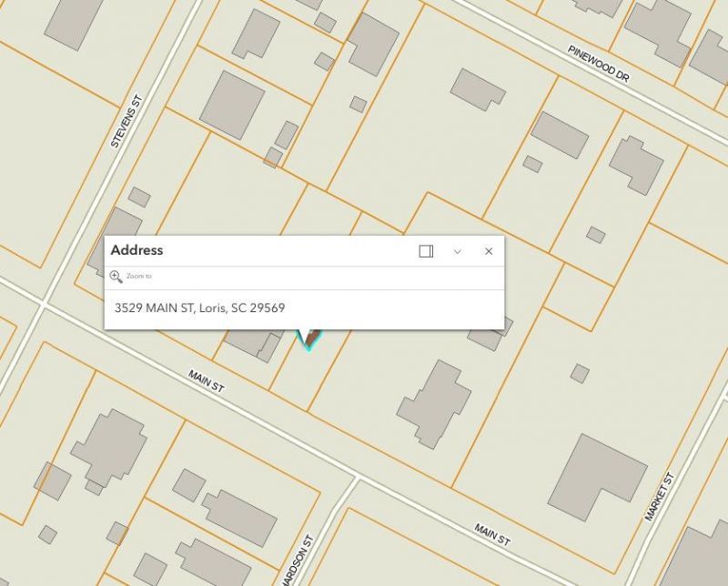Click the magnifier Zoom to icon

coord(116,277)
